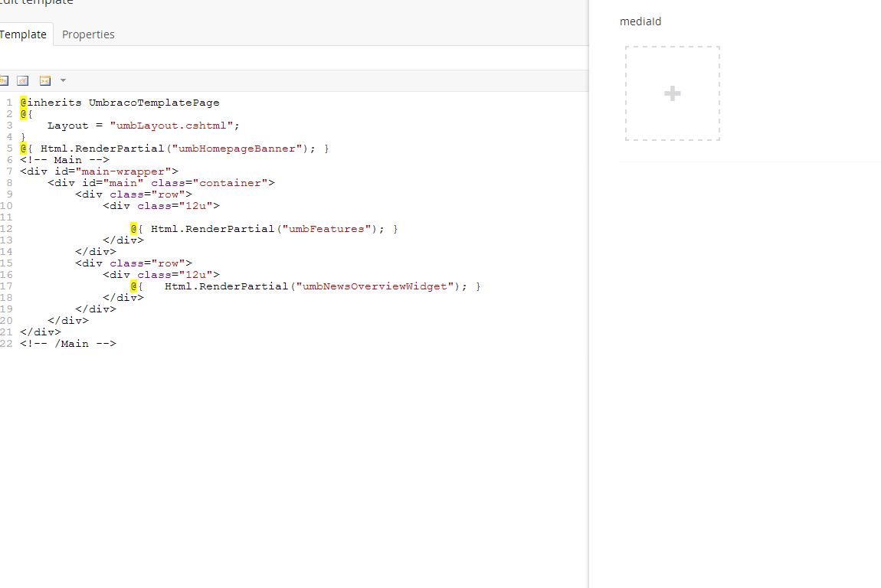Click the mediaId label

tap(640, 21)
